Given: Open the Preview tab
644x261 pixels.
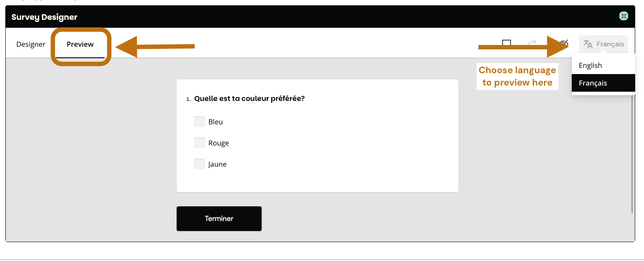Looking at the screenshot, I should point(80,44).
